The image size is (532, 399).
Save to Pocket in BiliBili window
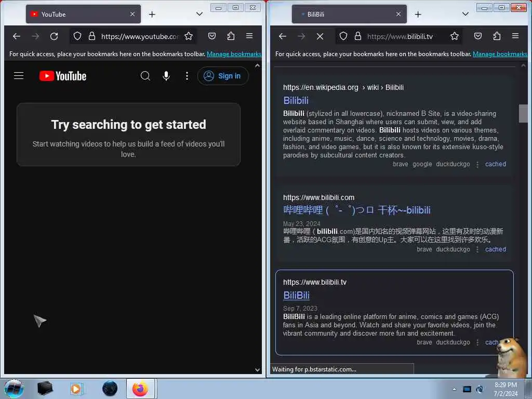tap(478, 36)
